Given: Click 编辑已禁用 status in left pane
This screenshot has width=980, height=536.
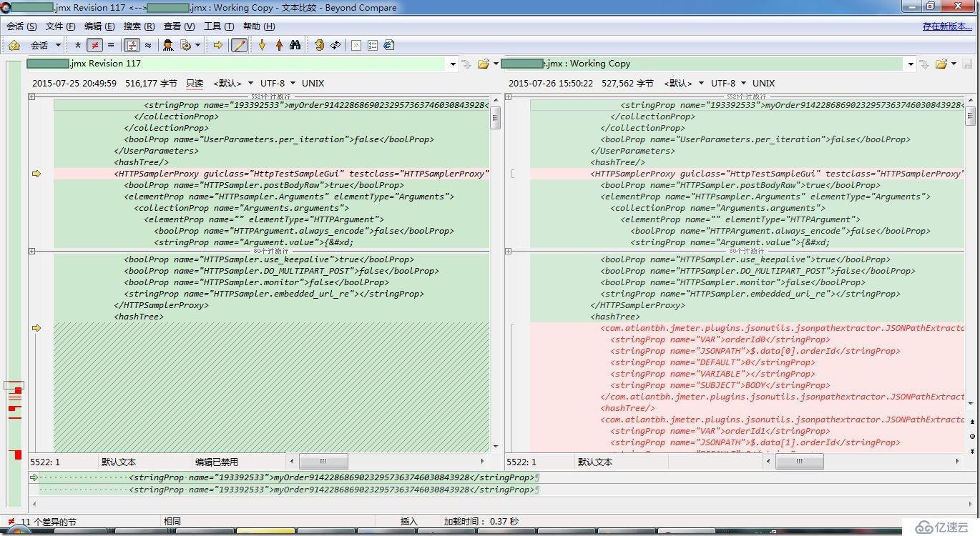Looking at the screenshot, I should click(217, 462).
